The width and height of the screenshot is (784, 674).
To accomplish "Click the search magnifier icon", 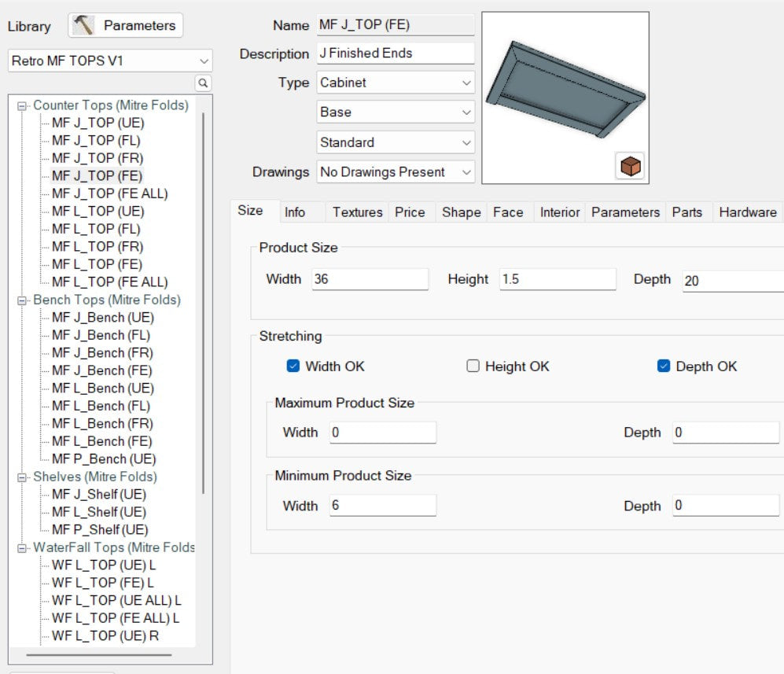I will click(x=203, y=83).
